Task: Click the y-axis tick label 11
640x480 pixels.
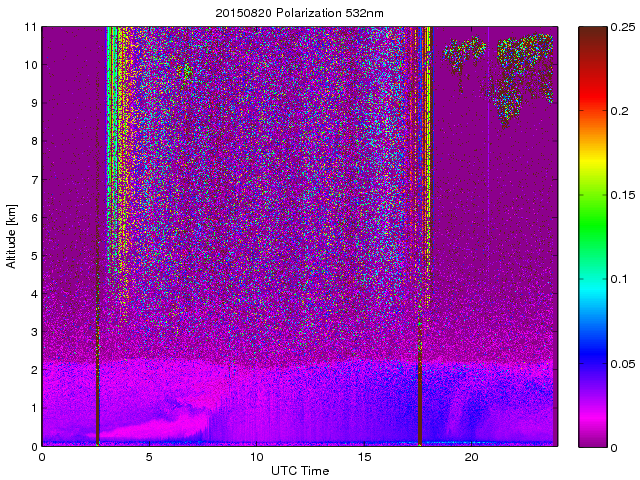Action: tap(30, 27)
